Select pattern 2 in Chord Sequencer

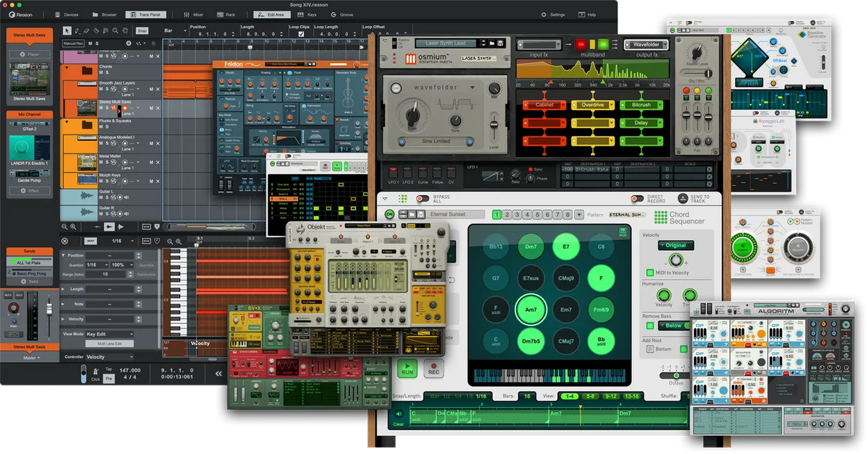tap(507, 215)
